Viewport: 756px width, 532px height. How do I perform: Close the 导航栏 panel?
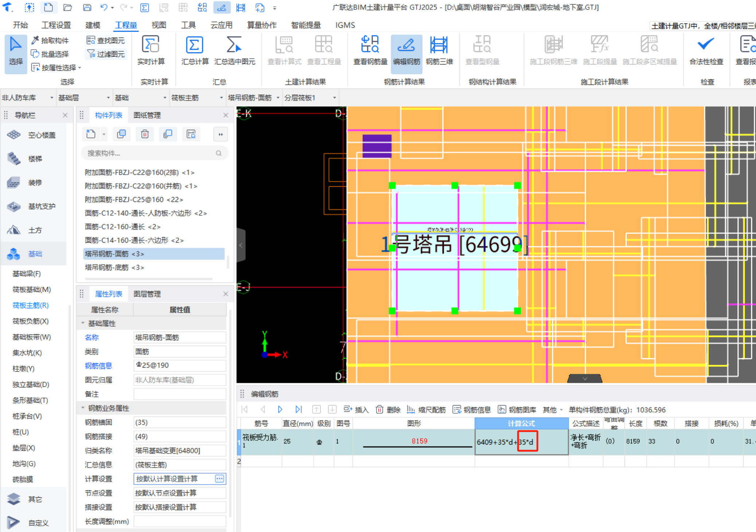[65, 115]
